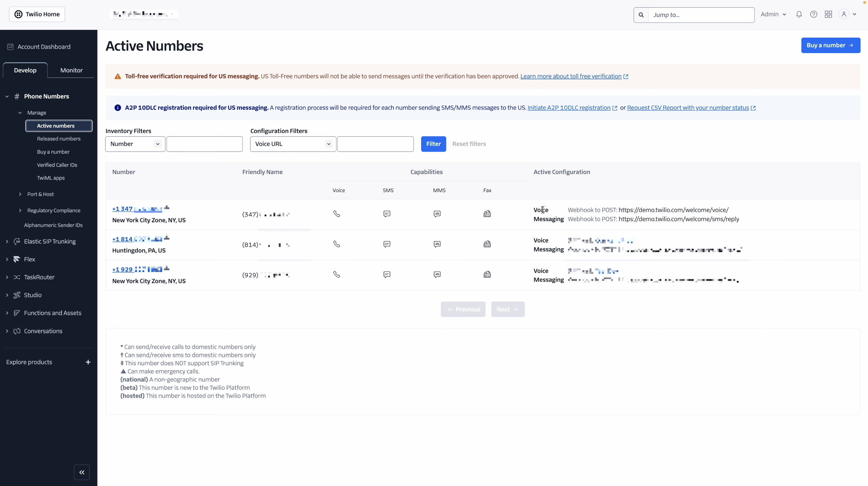The image size is (868, 486).
Task: Expand Functions and Assets section
Action: pos(7,313)
